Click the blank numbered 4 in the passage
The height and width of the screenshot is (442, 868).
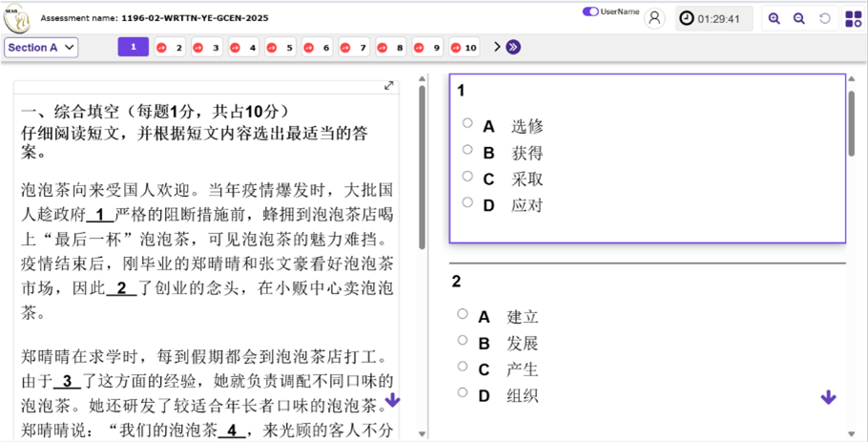232,431
